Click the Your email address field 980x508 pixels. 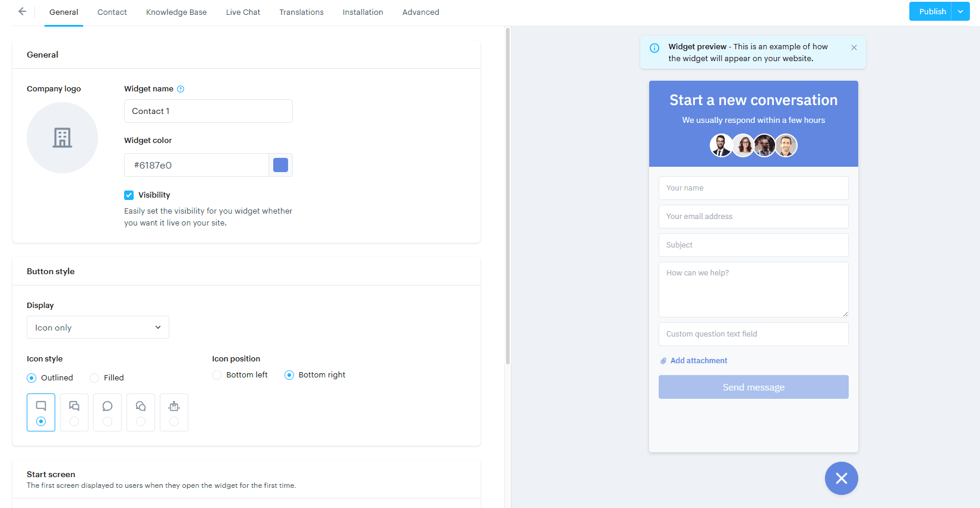coord(754,217)
